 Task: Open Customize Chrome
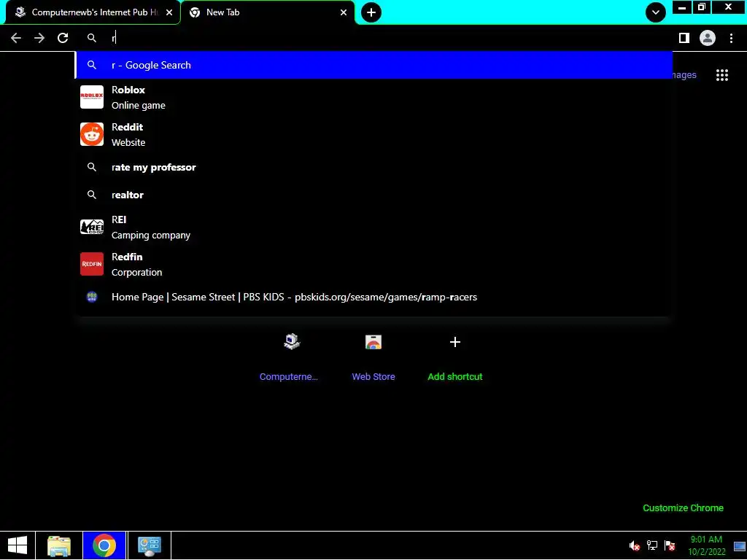(683, 508)
